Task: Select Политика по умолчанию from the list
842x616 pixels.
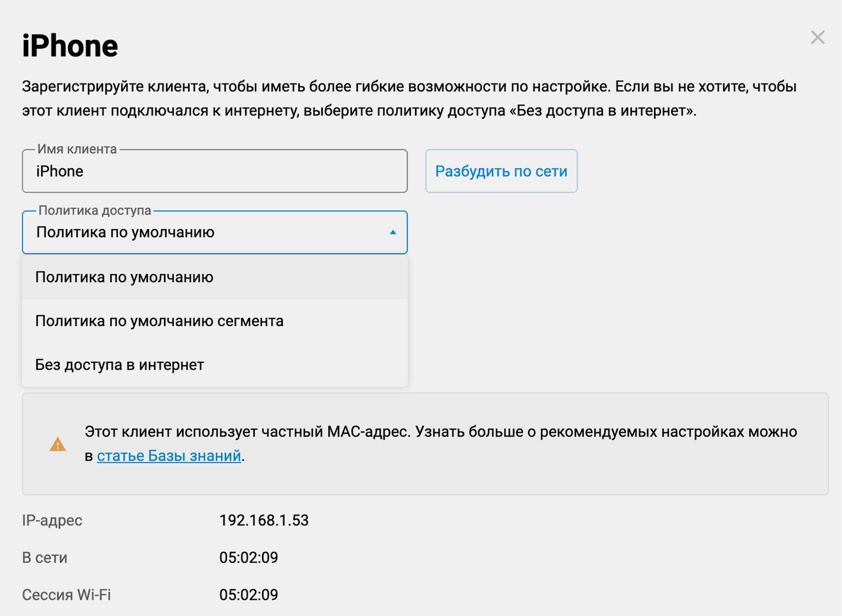Action: point(124,277)
